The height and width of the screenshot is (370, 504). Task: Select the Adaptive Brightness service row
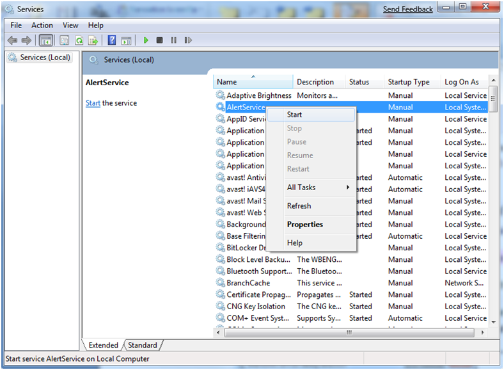coord(351,95)
